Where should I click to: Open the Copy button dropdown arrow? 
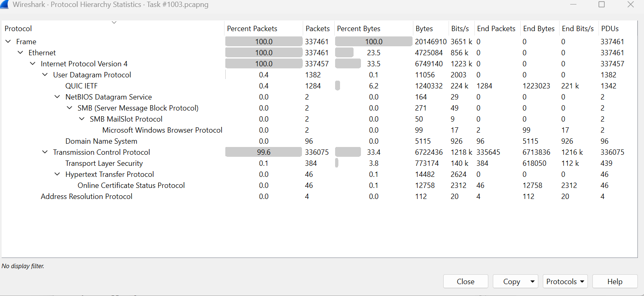pos(532,282)
